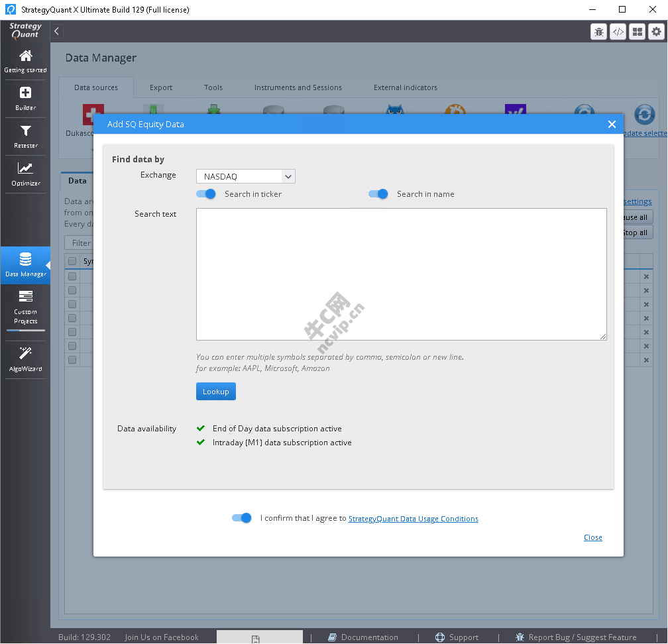Check the first data row checkbox
Screen dimensions: 668x644
[72, 276]
